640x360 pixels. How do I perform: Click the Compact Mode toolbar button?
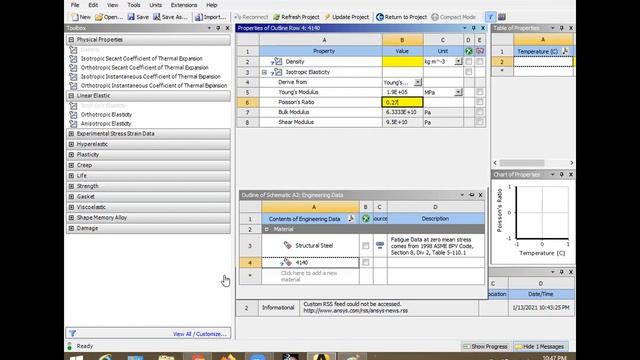click(x=454, y=17)
